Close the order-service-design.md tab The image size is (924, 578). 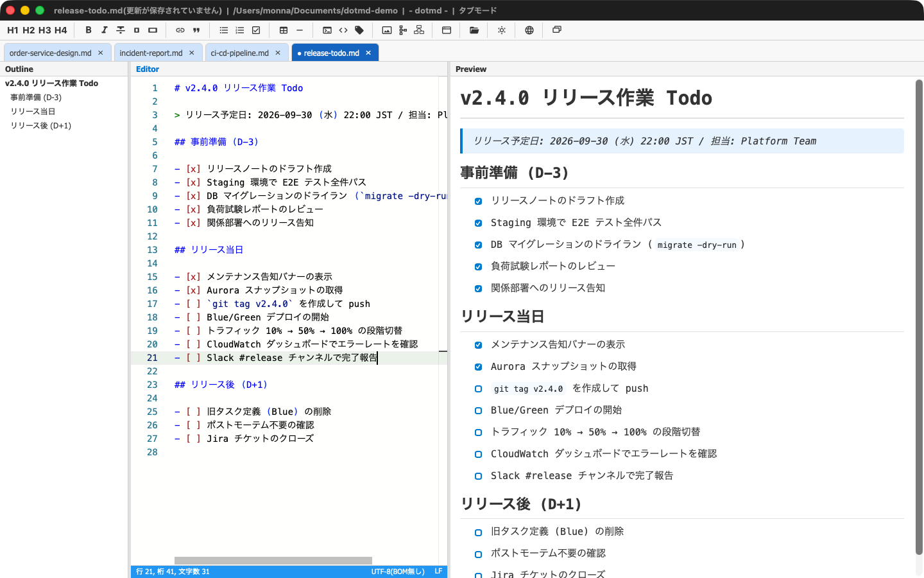101,53
